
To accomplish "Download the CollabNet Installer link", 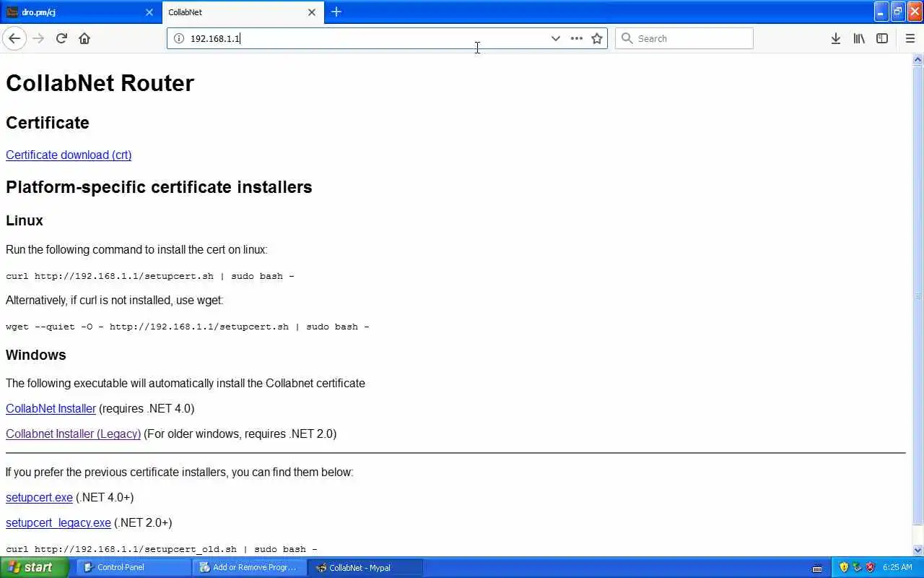I will pos(51,408).
